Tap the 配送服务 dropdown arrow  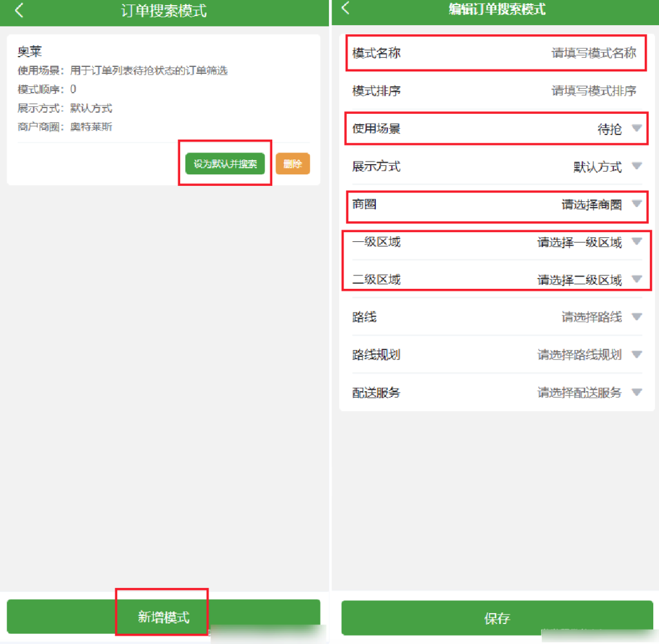636,392
